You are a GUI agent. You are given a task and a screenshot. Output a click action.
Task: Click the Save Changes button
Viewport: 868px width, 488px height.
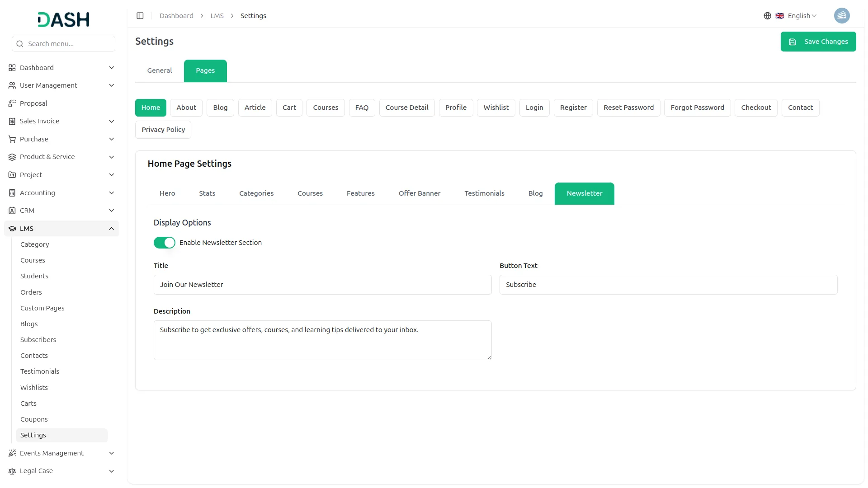(x=818, y=42)
